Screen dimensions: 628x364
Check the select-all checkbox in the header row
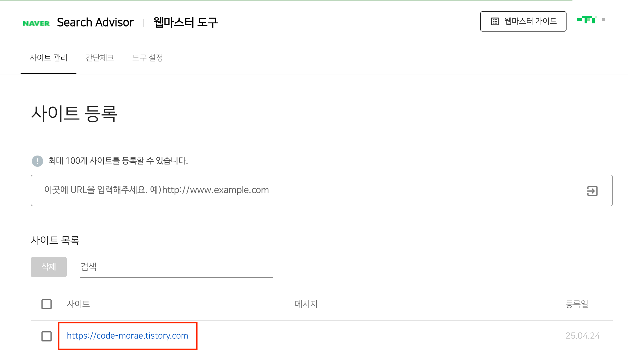tap(47, 304)
